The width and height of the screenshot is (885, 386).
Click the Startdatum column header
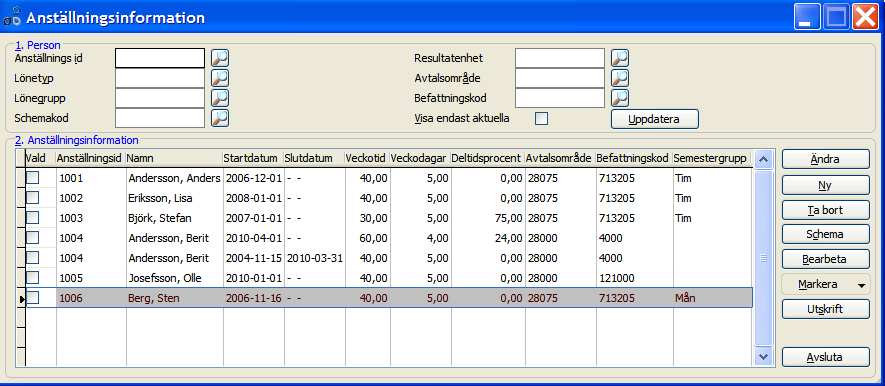[x=253, y=159]
